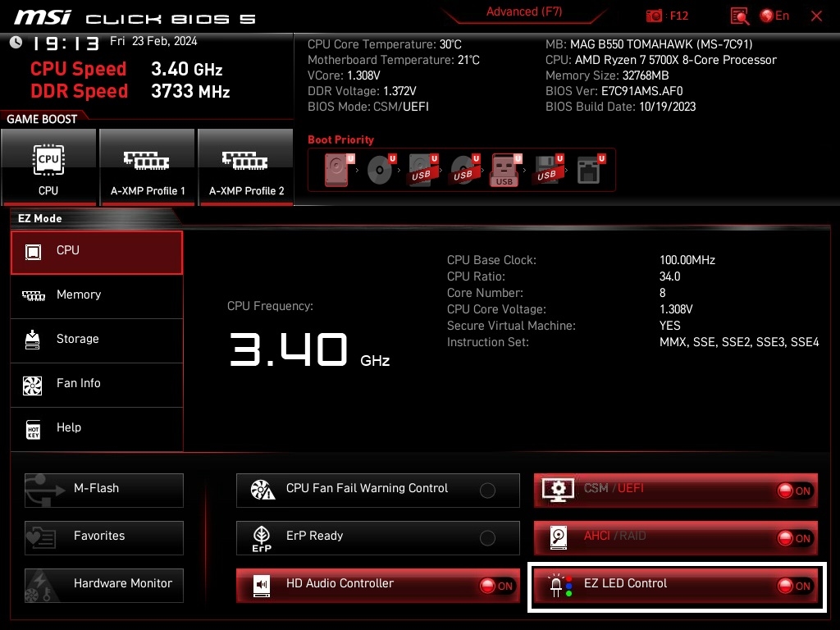Open the BIOS search icon

[x=740, y=16]
